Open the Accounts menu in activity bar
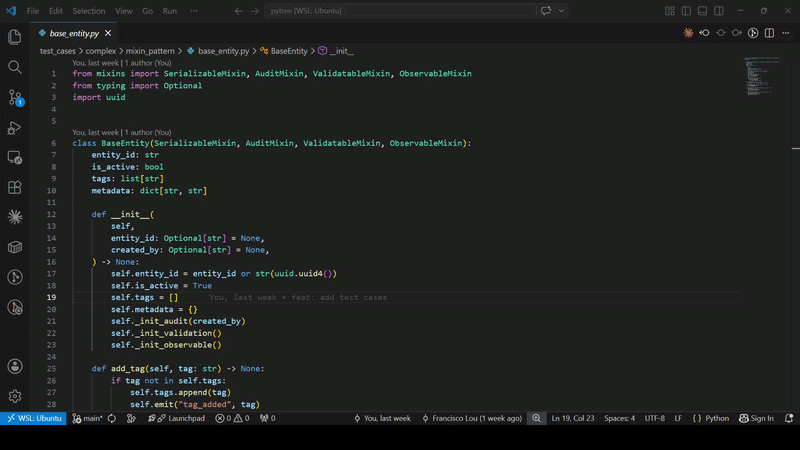The height and width of the screenshot is (450, 800). (x=15, y=366)
